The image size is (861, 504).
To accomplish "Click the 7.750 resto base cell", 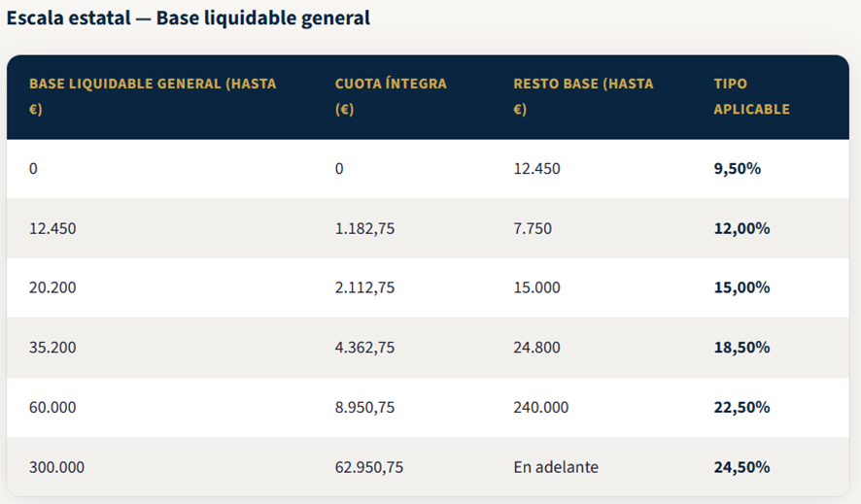I will [532, 229].
